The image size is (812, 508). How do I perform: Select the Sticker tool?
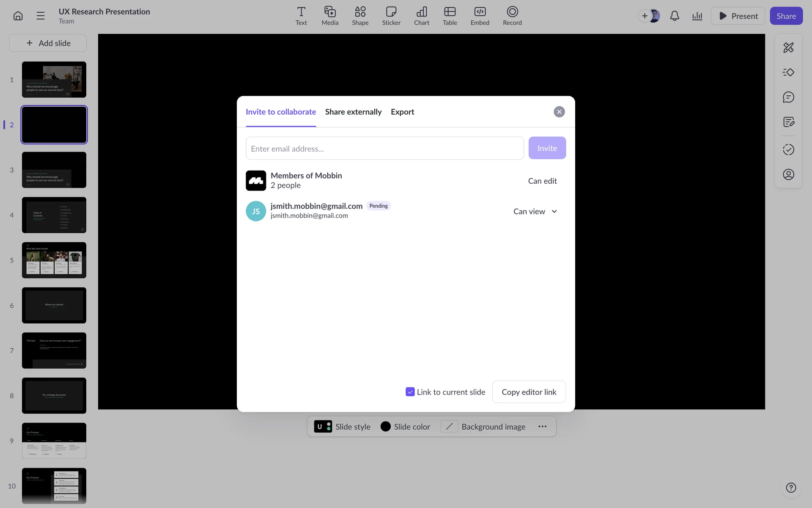pos(391,16)
